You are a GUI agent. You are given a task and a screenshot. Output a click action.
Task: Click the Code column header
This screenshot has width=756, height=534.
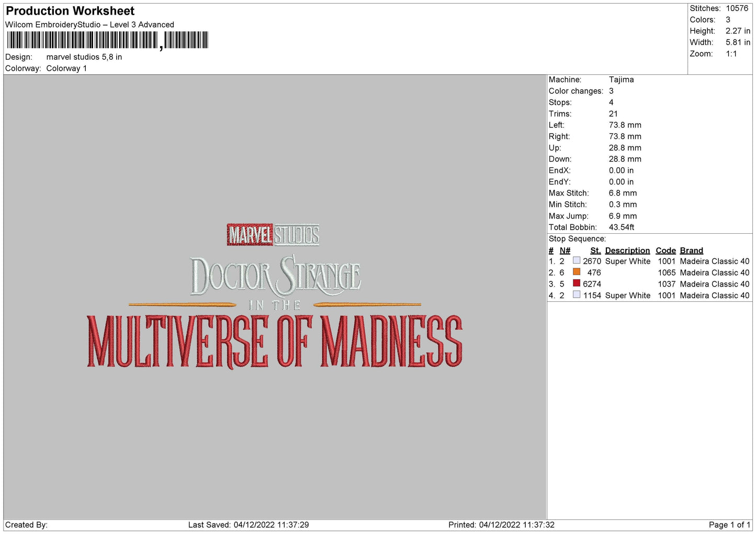(665, 251)
